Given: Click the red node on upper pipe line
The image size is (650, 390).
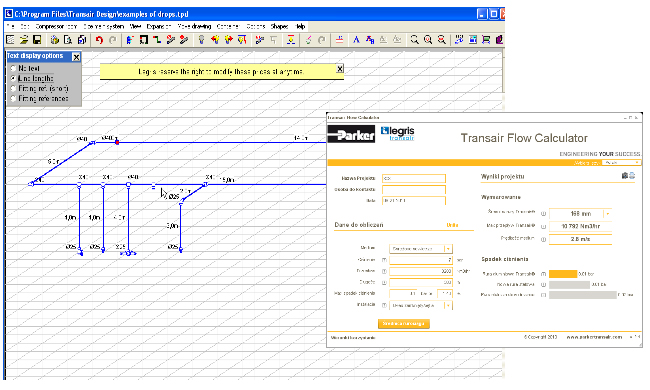Looking at the screenshot, I should pos(117,142).
